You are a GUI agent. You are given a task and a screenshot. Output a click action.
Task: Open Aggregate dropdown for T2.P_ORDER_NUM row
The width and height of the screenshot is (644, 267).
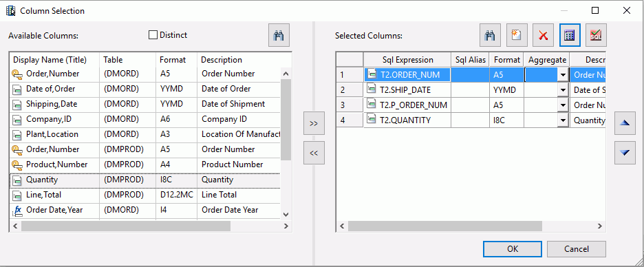pyautogui.click(x=562, y=105)
